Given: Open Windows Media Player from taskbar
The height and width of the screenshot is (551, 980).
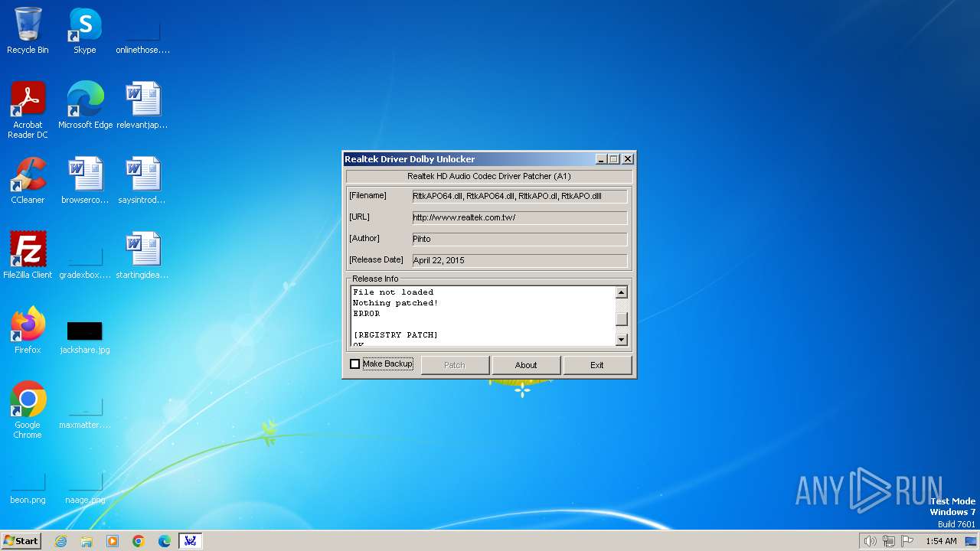Looking at the screenshot, I should click(113, 541).
